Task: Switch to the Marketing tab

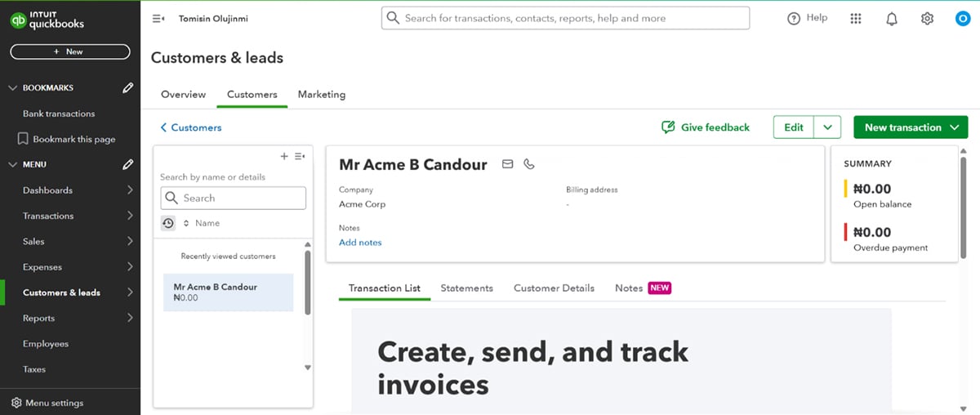Action: coord(322,95)
